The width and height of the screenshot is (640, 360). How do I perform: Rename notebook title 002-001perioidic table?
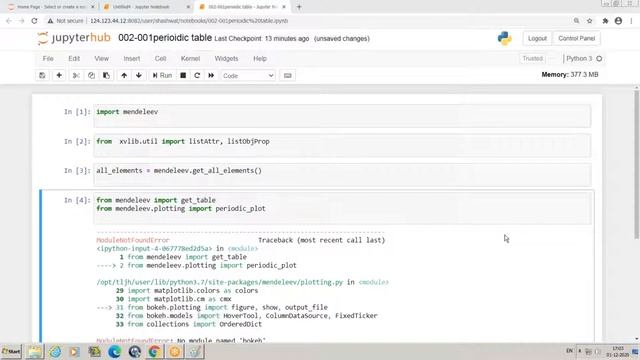click(165, 38)
